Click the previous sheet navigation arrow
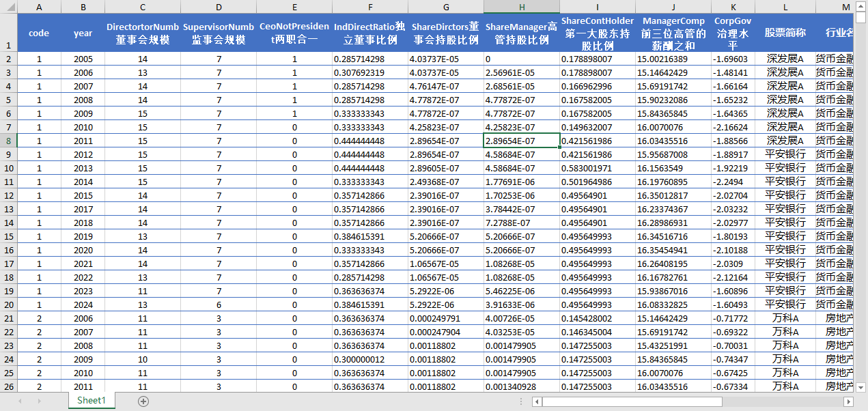The width and height of the screenshot is (868, 411). [20, 401]
